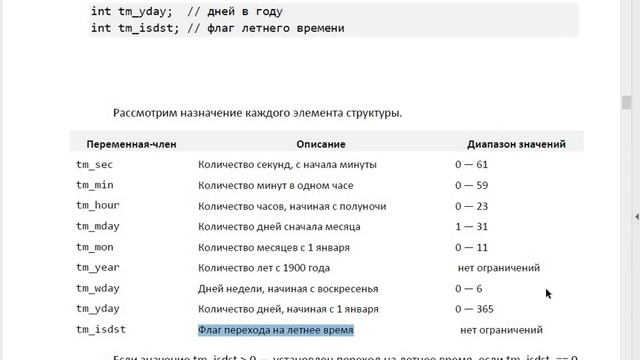Click the tm_mon table cell

click(x=95, y=247)
